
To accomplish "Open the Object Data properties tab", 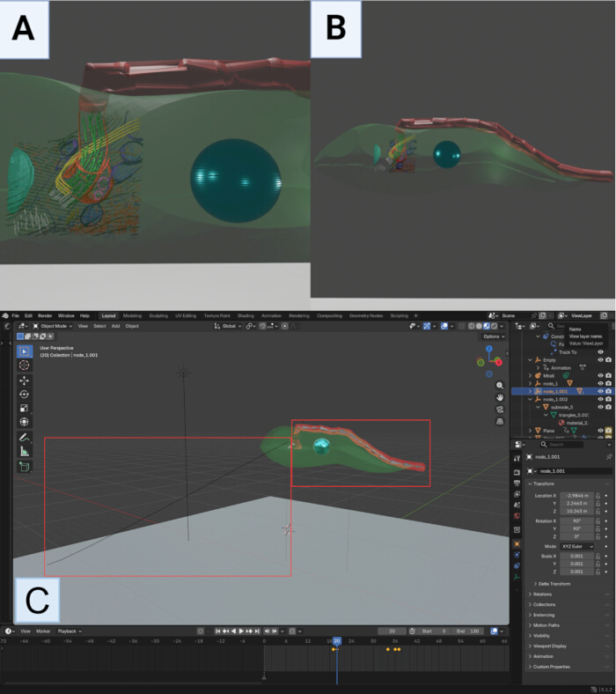I will [x=517, y=577].
